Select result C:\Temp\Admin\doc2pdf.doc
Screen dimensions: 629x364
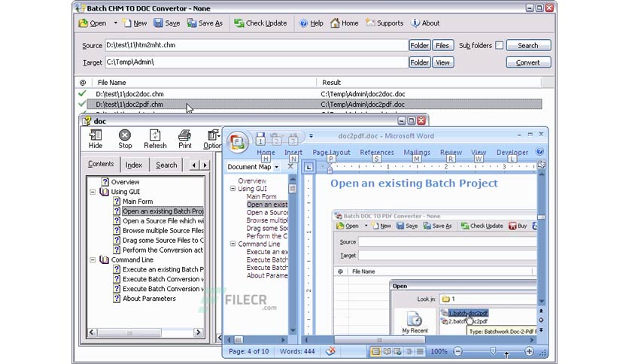363,105
